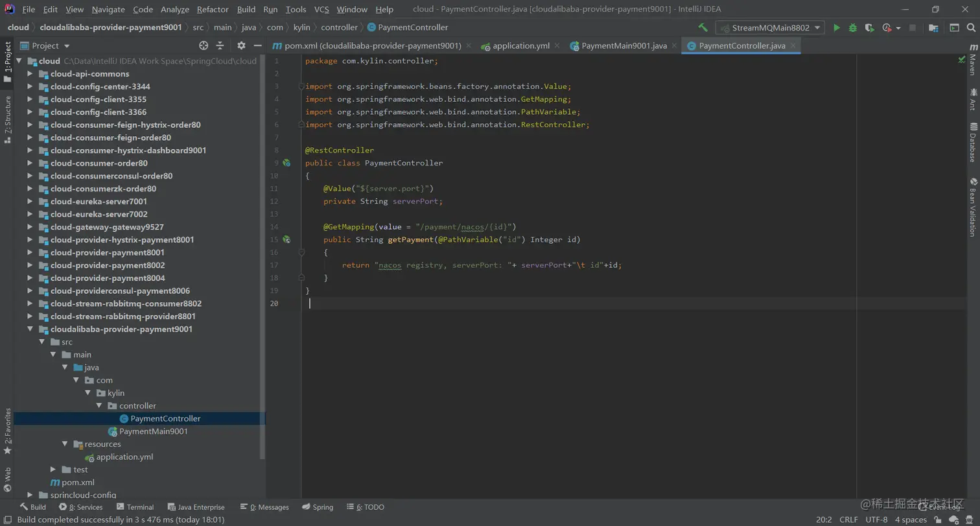Open the Database tool window
The width and height of the screenshot is (980, 526).
pyautogui.click(x=973, y=142)
